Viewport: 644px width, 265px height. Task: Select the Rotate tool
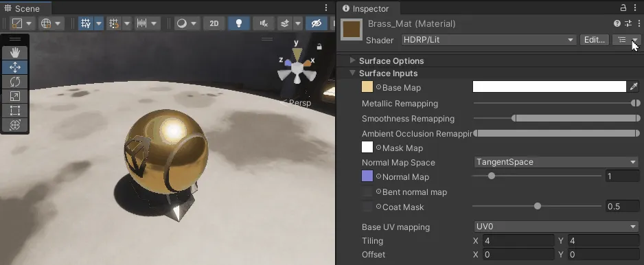[15, 81]
